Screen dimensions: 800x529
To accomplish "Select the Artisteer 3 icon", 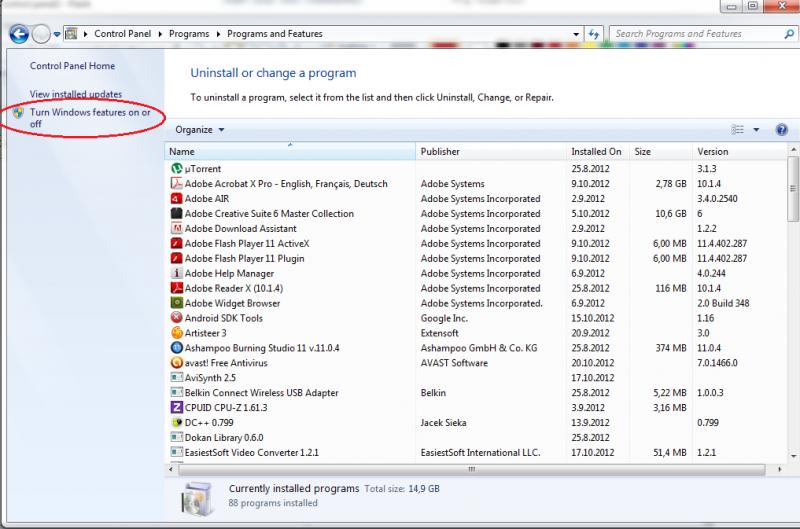I will 176,333.
